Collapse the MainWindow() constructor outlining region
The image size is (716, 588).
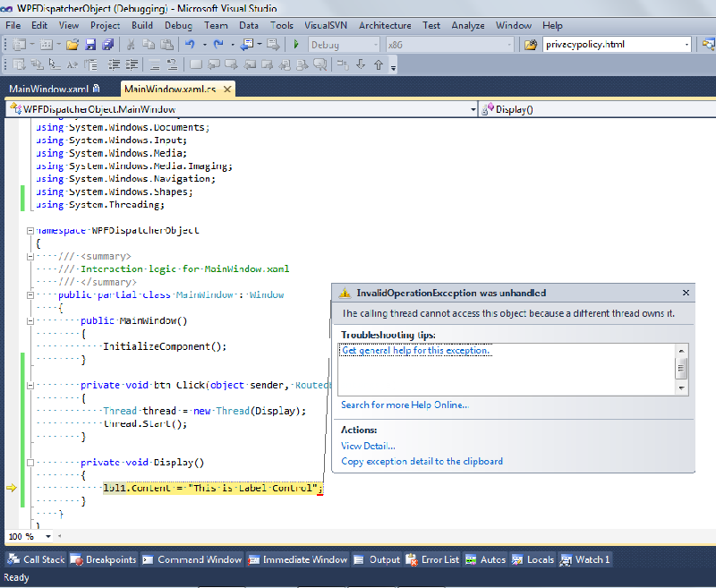(30, 321)
